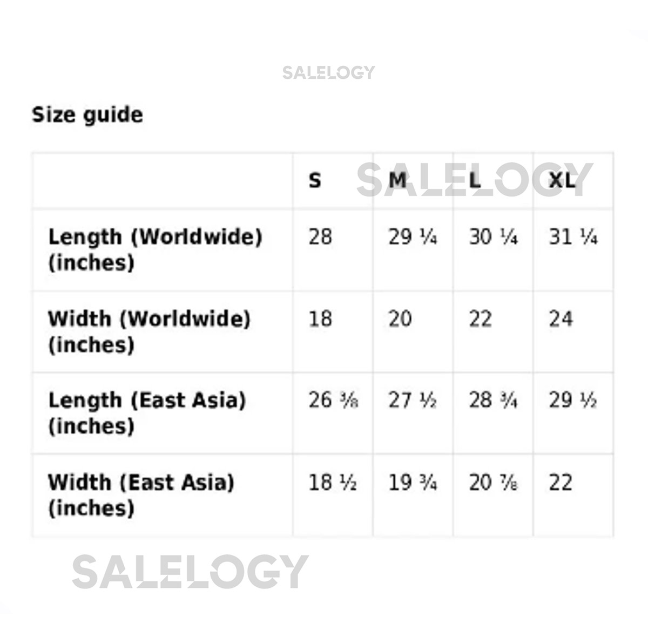The width and height of the screenshot is (648, 644).
Task: Click the Worldwide length 31 ¼ for XL
Action: click(573, 237)
